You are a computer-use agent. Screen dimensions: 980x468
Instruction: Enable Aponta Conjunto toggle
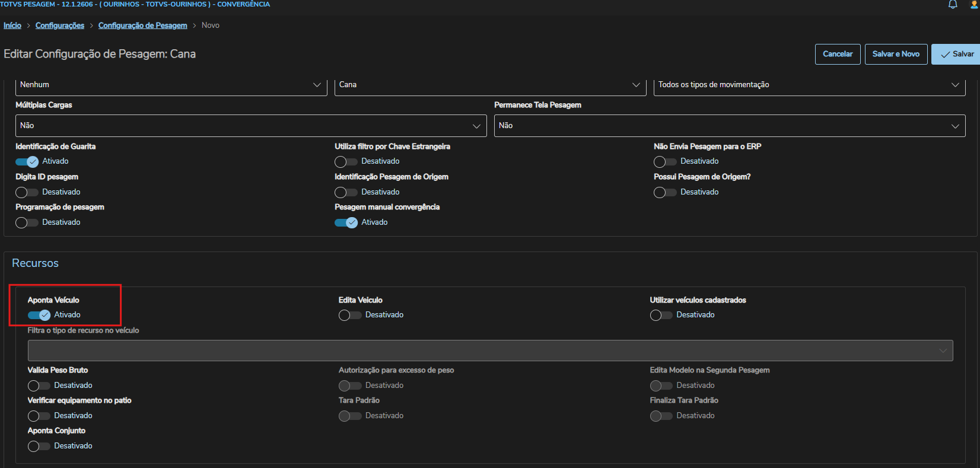(39, 446)
